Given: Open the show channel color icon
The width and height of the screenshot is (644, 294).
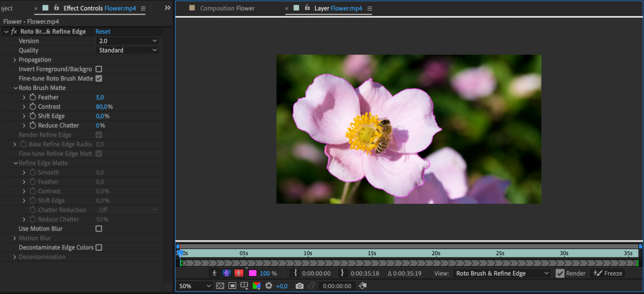Looking at the screenshot, I should tap(257, 286).
